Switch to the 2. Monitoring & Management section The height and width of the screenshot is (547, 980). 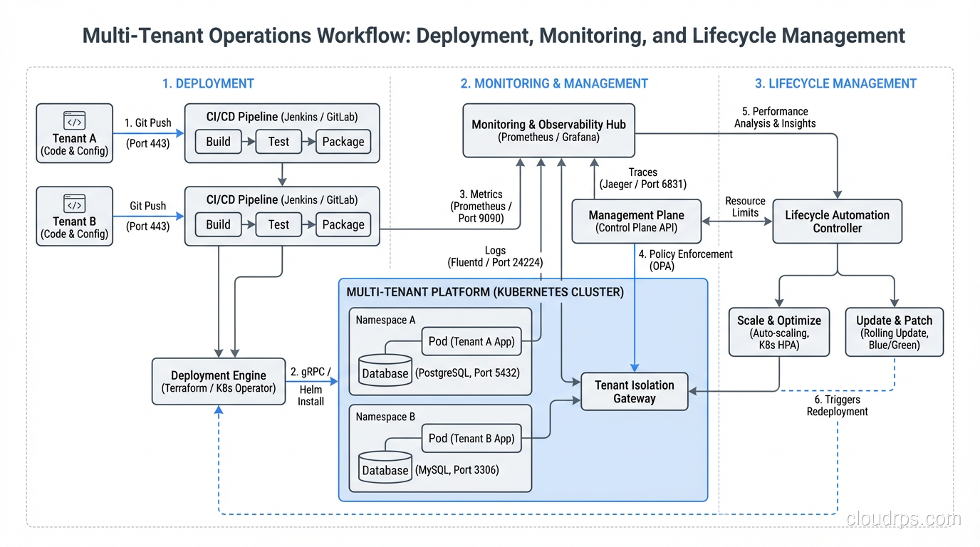(554, 83)
